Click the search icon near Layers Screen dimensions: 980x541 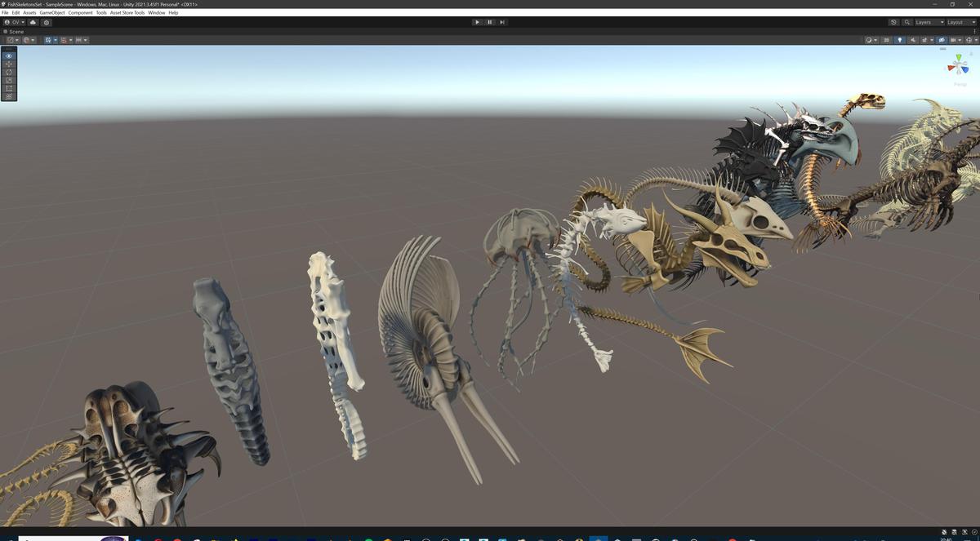click(x=906, y=22)
